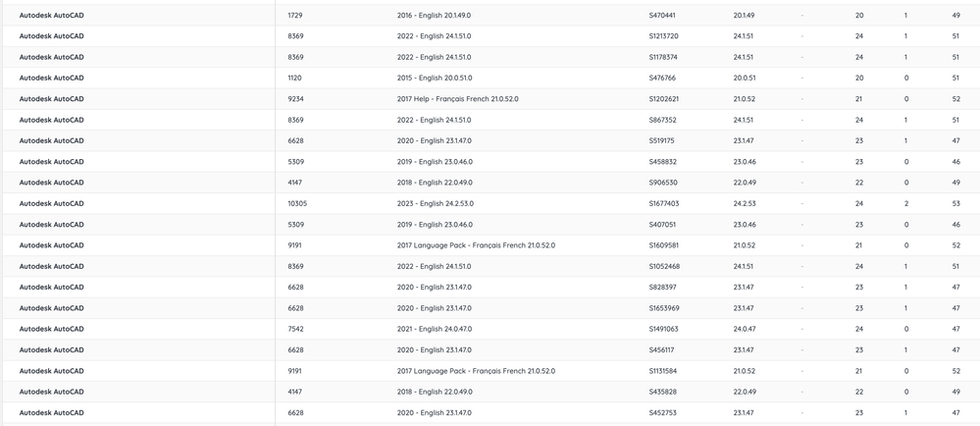This screenshot has width=980, height=426.
Task: Select the row with serial S1131584
Action: pyautogui.click(x=663, y=371)
